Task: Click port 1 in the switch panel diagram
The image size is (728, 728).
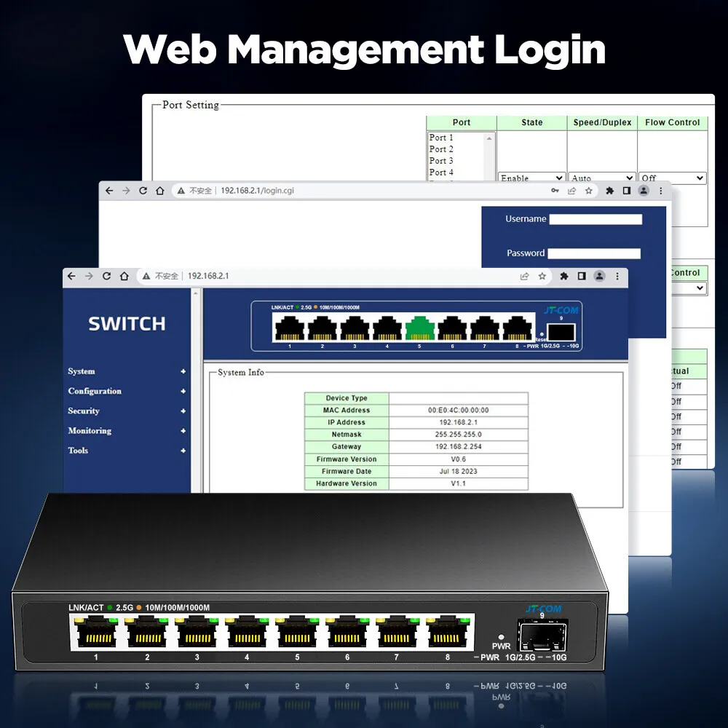Action: 290,329
